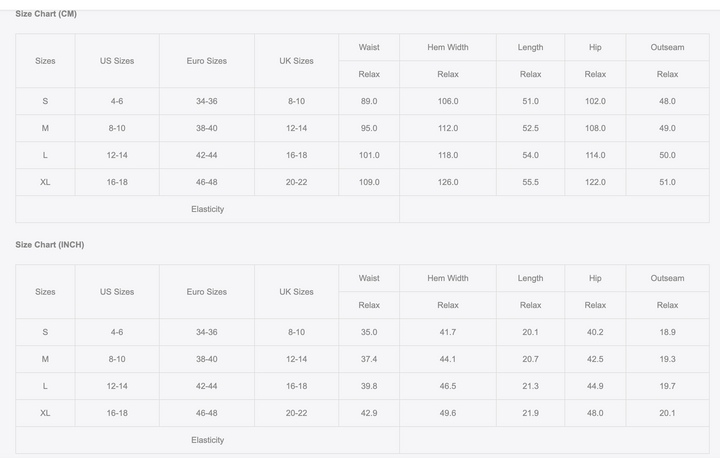Select length value 52.5 for size M
The image size is (720, 458).
(x=530, y=129)
